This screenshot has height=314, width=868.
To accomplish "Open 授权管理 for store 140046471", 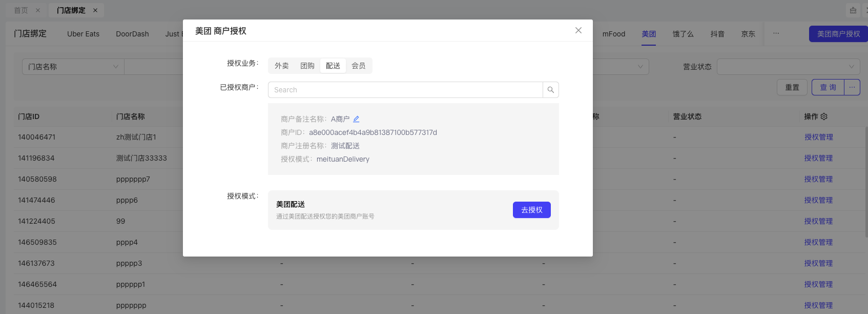I will [x=819, y=137].
